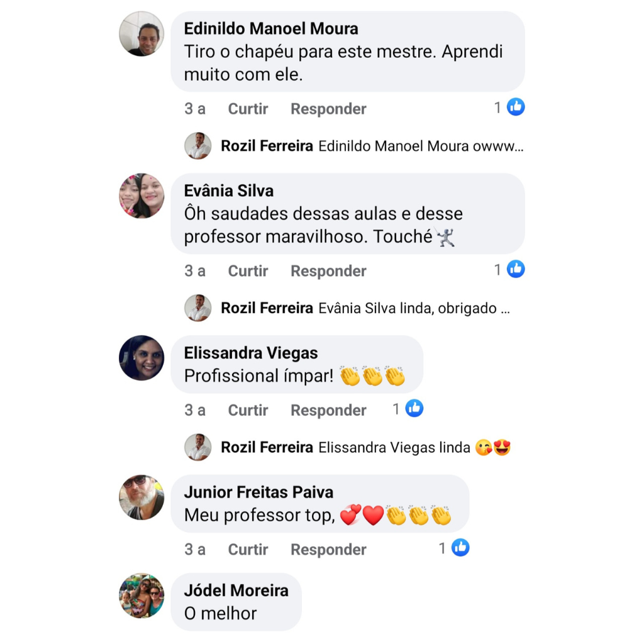Curtir Elissandra Viegas's comment
Screen dimensions: 644x644
pos(248,410)
